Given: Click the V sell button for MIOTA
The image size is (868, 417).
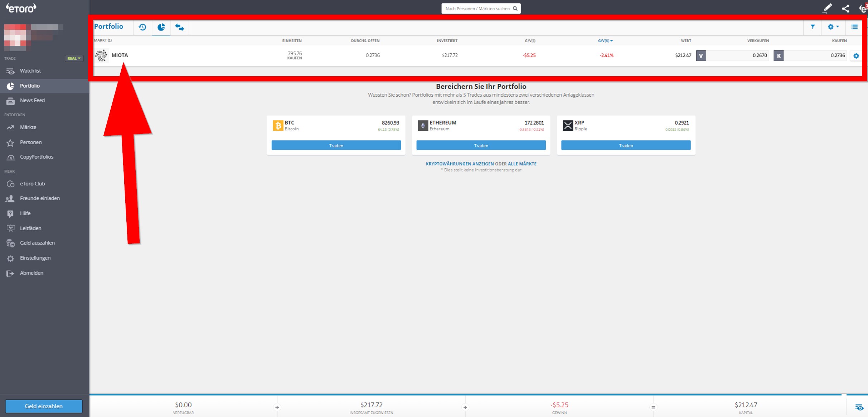Looking at the screenshot, I should (701, 56).
